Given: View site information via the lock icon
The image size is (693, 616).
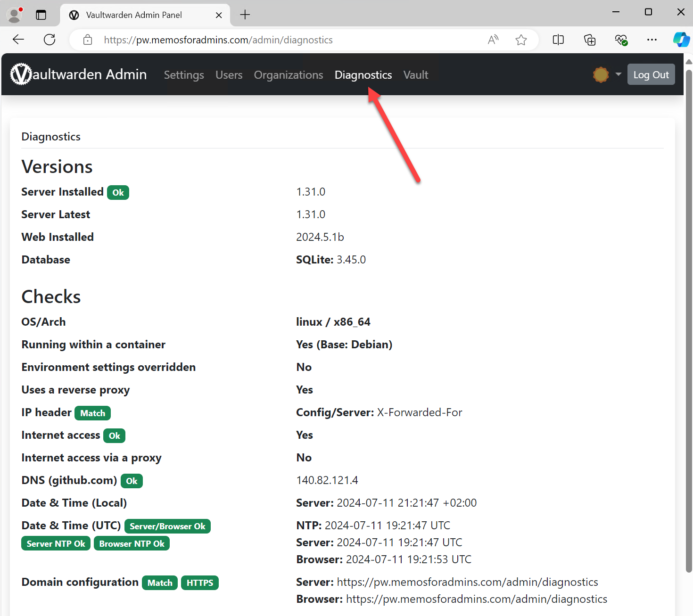Looking at the screenshot, I should [88, 40].
